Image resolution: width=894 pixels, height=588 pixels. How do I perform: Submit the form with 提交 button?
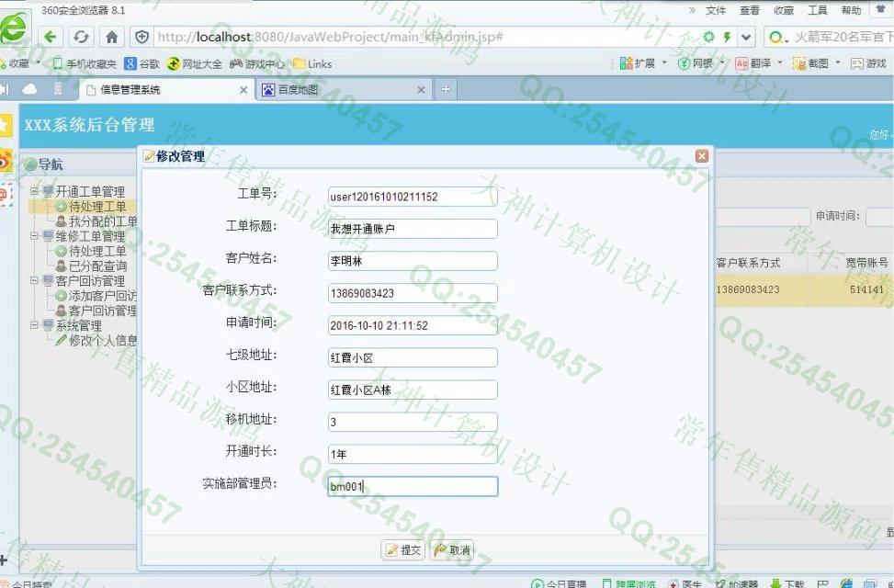402,549
